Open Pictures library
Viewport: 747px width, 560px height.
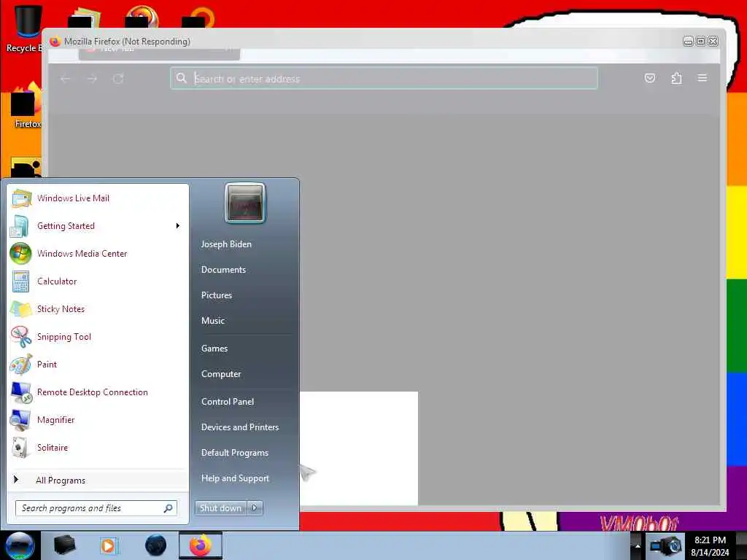point(217,295)
